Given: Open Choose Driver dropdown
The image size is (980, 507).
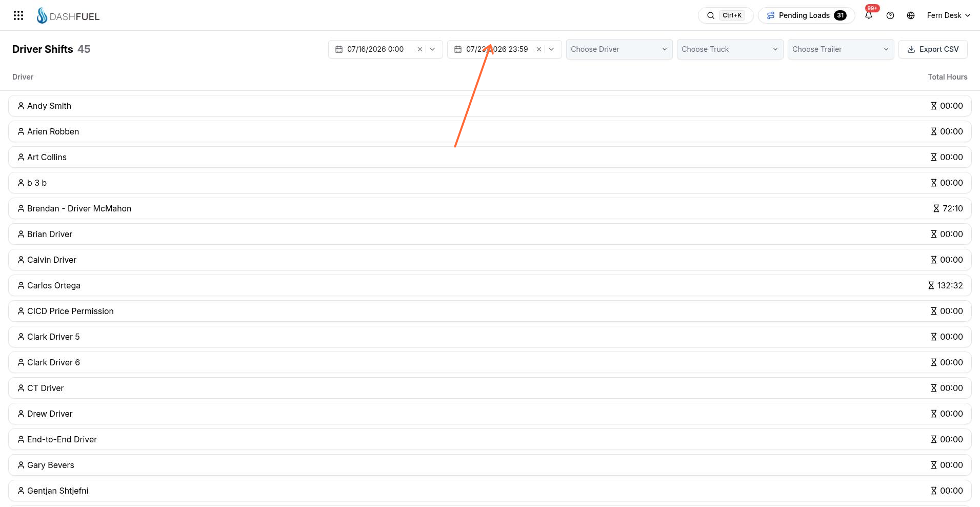Looking at the screenshot, I should tap(619, 49).
